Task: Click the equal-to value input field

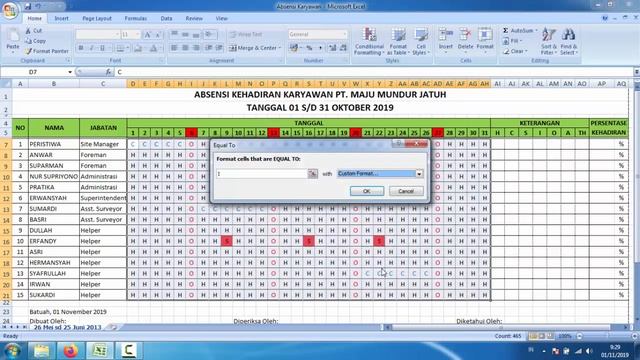Action: 262,174
